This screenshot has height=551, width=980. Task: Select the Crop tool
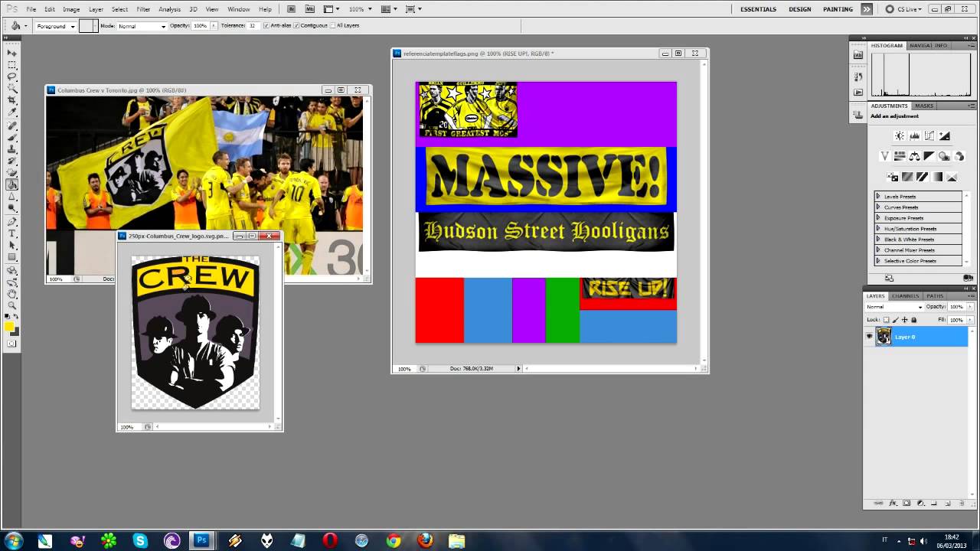click(x=12, y=100)
